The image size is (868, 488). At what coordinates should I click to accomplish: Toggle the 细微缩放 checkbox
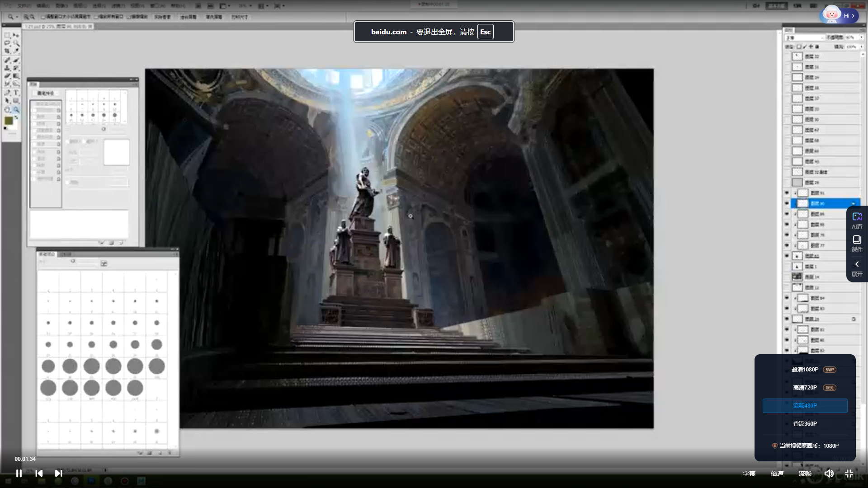click(129, 17)
